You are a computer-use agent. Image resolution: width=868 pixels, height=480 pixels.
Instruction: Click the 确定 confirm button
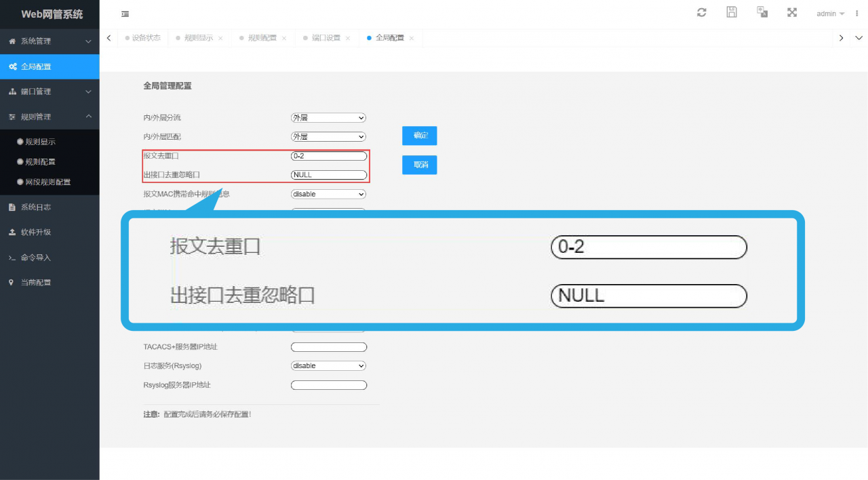click(420, 136)
